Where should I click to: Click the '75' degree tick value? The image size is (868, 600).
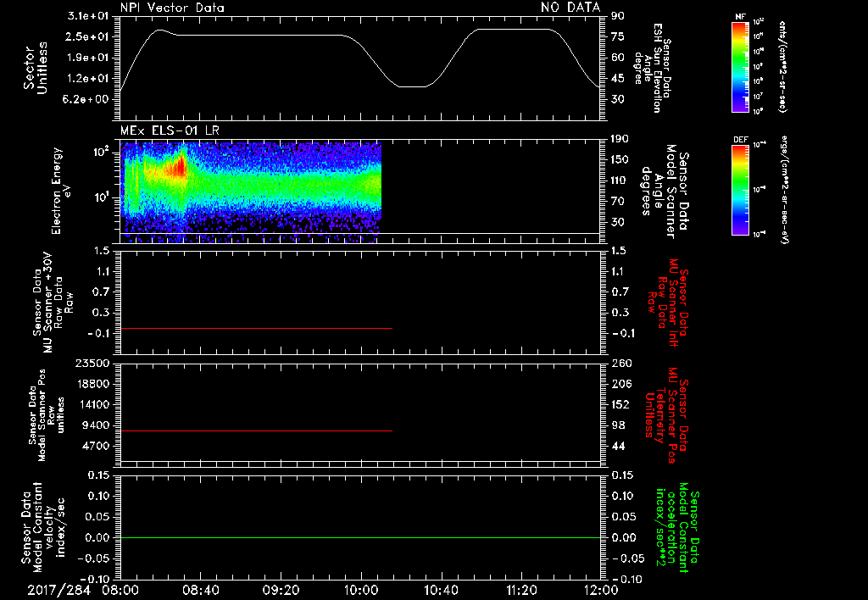tap(617, 36)
